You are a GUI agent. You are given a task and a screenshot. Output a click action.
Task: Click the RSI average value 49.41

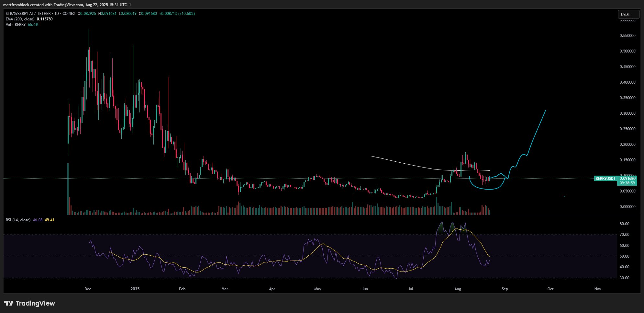click(50, 220)
